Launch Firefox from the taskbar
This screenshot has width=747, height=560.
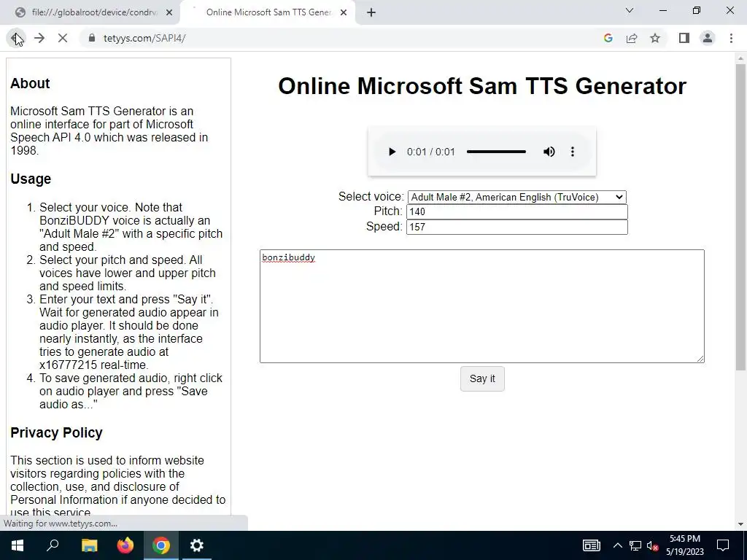125,545
